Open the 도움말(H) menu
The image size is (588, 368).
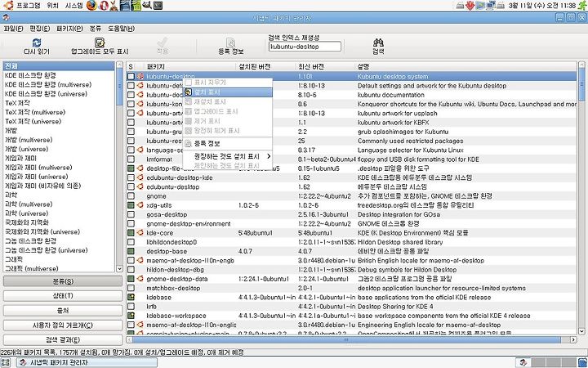click(121, 29)
